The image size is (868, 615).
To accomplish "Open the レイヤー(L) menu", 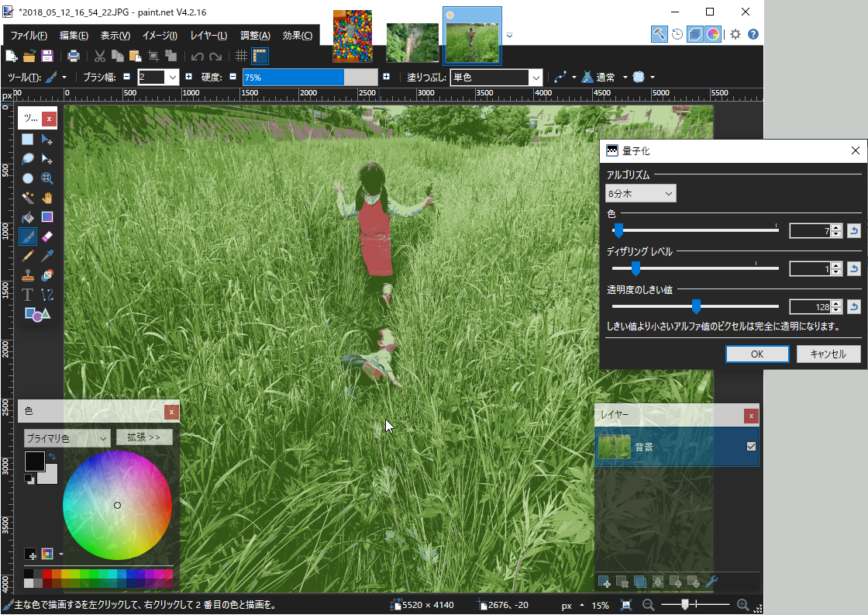I will tap(208, 36).
